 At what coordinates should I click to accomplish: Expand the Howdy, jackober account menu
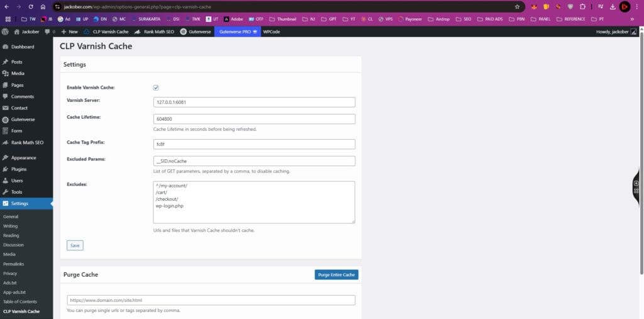616,31
